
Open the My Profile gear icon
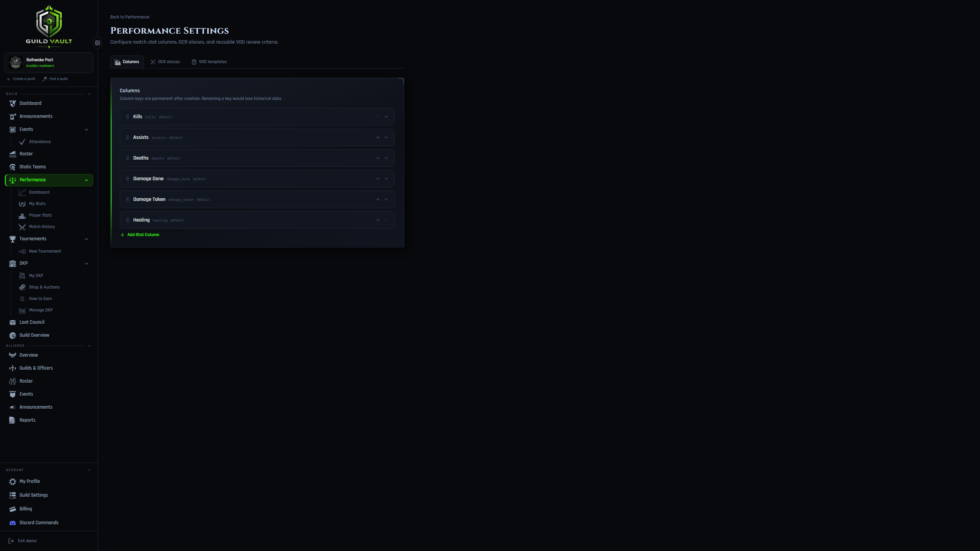point(13,481)
